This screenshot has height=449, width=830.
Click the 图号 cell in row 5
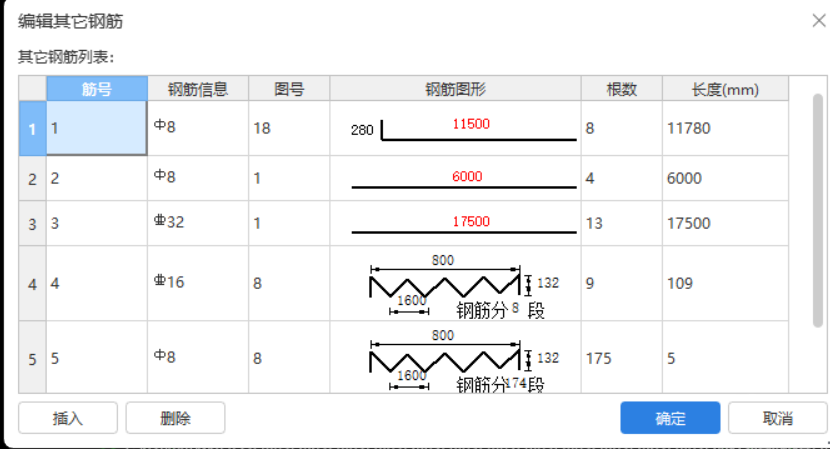pos(289,358)
